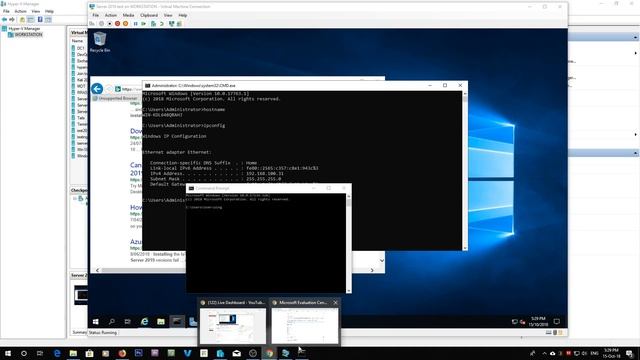Click the Hyper-V Manager back arrow
This screenshot has width=640, height=360.
(x=4, y=20)
